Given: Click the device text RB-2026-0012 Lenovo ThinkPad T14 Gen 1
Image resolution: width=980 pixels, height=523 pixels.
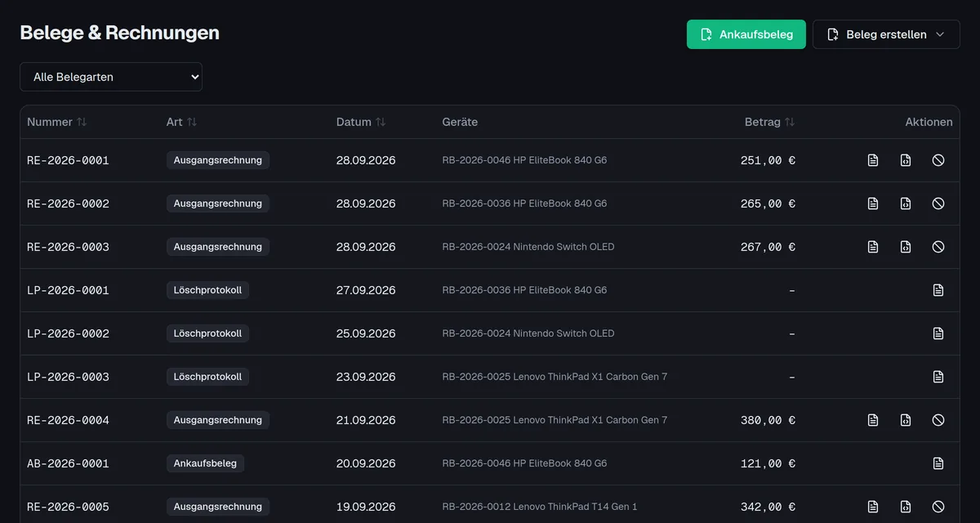Looking at the screenshot, I should point(540,507).
